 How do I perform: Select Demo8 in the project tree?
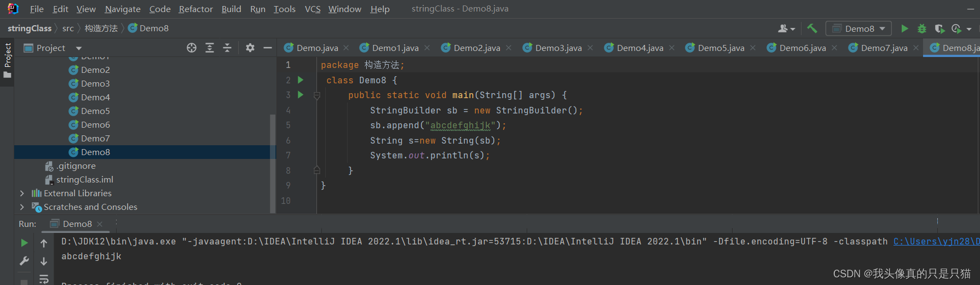click(x=95, y=152)
